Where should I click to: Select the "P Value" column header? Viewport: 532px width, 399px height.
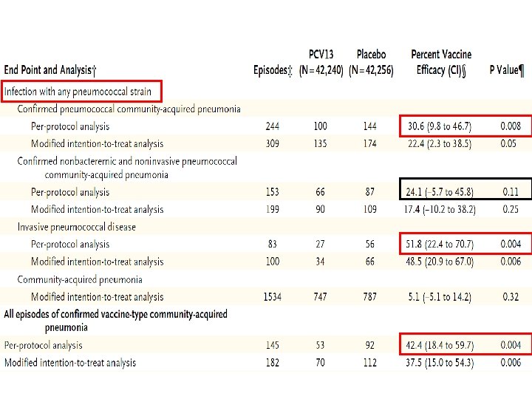click(507, 70)
